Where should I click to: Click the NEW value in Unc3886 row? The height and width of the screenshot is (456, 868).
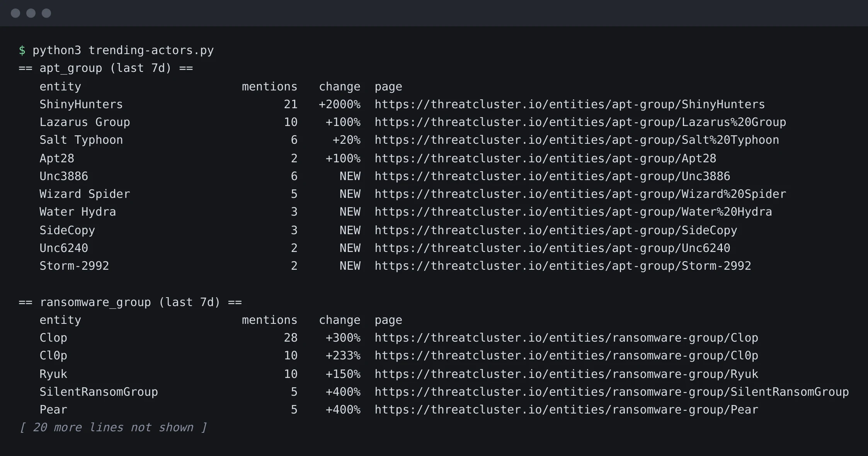tap(350, 176)
